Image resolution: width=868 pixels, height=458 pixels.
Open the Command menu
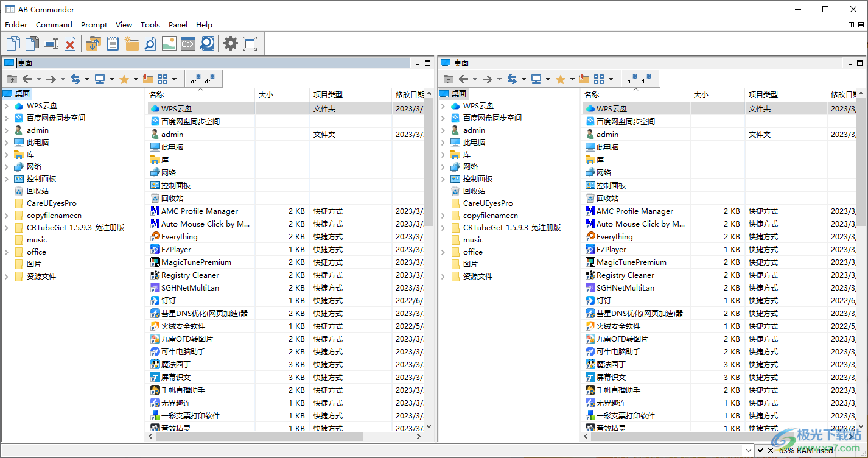[x=54, y=25]
